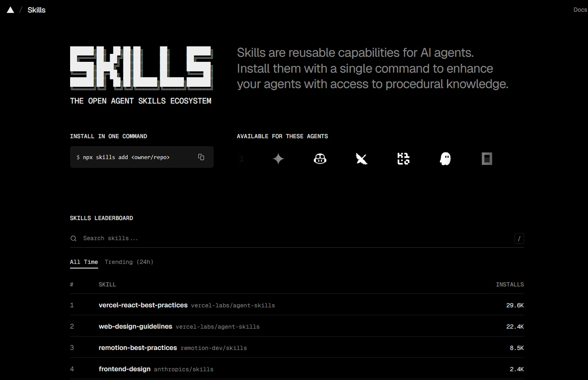Click the search magnifier icon
588x380 pixels.
(x=73, y=238)
